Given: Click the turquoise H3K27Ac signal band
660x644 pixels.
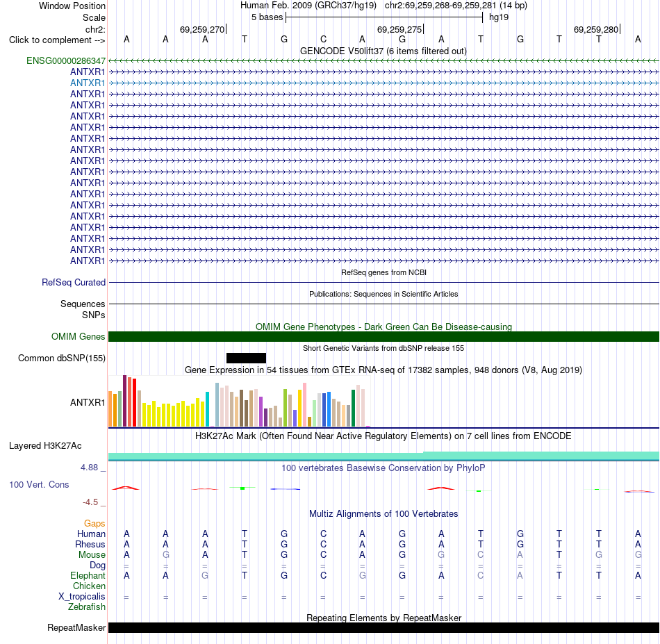Looking at the screenshot, I should pyautogui.click(x=383, y=456).
